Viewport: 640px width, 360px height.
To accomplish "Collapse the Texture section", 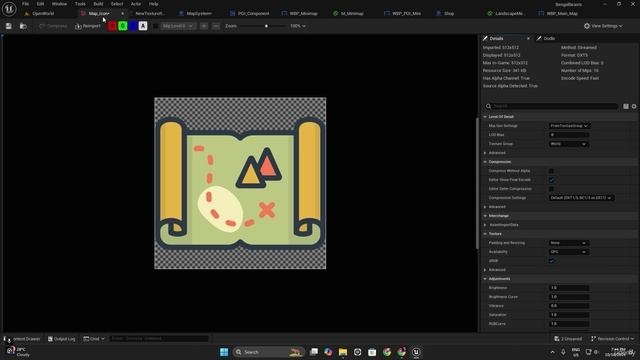I will tap(485, 233).
